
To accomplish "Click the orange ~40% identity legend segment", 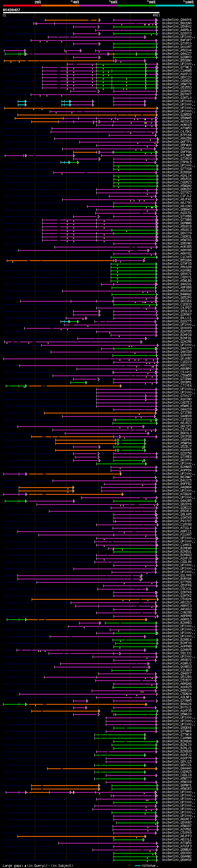I will click(x=60, y=6).
